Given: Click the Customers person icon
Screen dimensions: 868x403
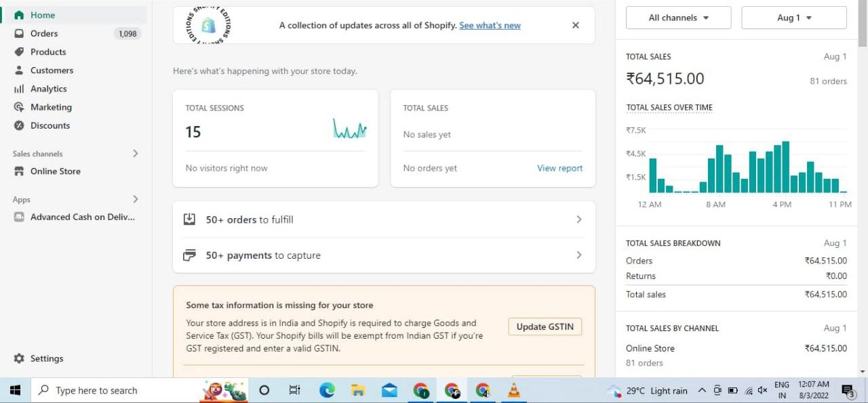Looking at the screenshot, I should click(x=19, y=70).
